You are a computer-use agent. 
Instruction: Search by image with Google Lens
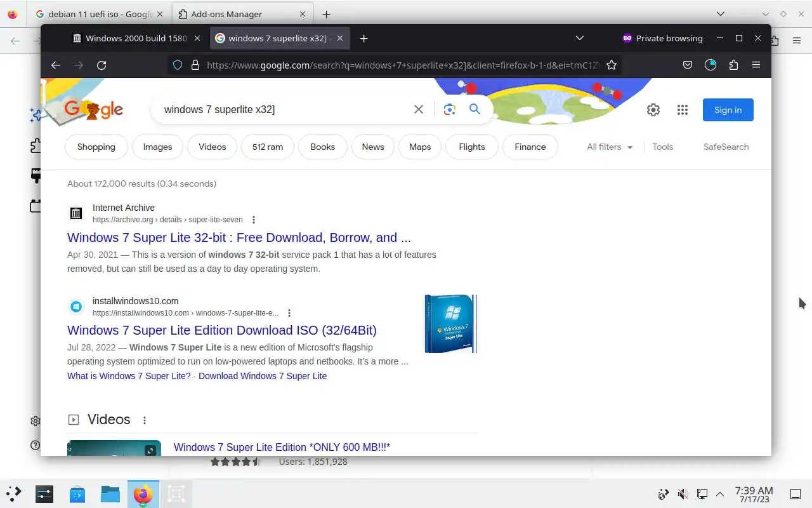tap(450, 109)
